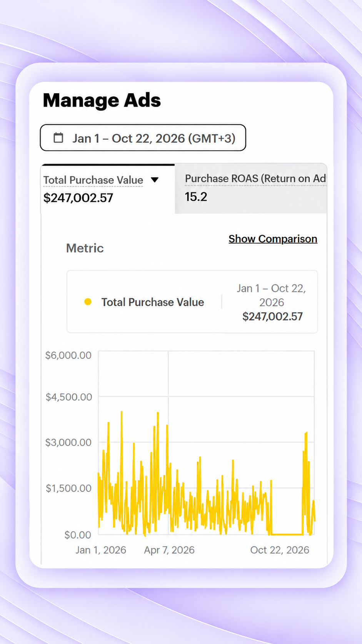The width and height of the screenshot is (362, 644).
Task: Click the $0.00 y-axis label
Action: [78, 535]
